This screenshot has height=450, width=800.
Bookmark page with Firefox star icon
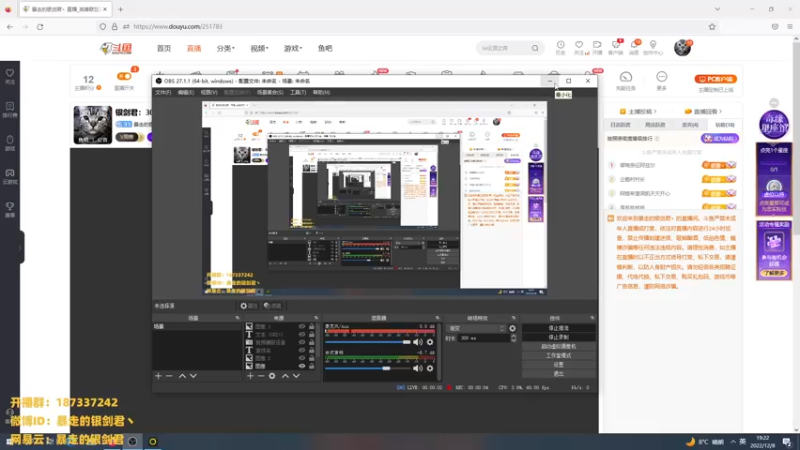712,27
